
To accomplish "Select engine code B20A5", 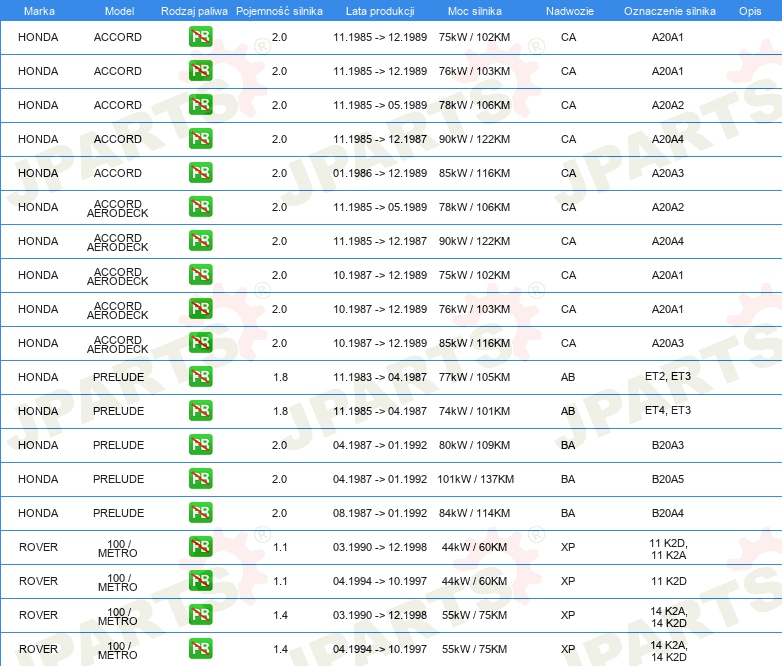I will [668, 479].
